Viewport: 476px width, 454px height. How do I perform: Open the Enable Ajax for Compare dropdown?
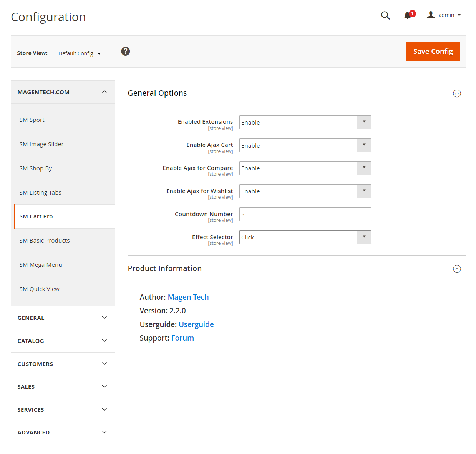pyautogui.click(x=305, y=168)
